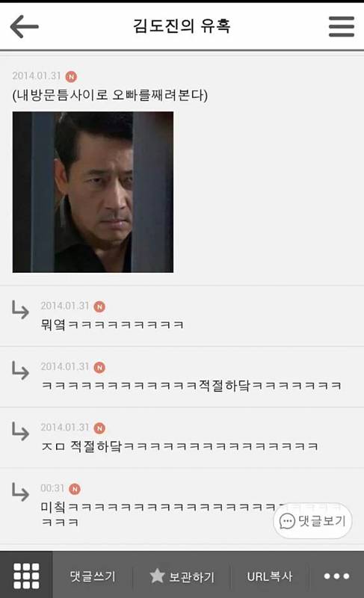The image size is (364, 598).
Task: Open the three-dots more options
Action: point(336,576)
